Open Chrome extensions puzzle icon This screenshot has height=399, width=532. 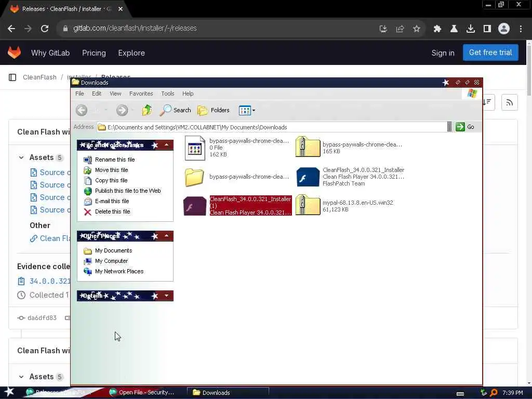pyautogui.click(x=437, y=29)
